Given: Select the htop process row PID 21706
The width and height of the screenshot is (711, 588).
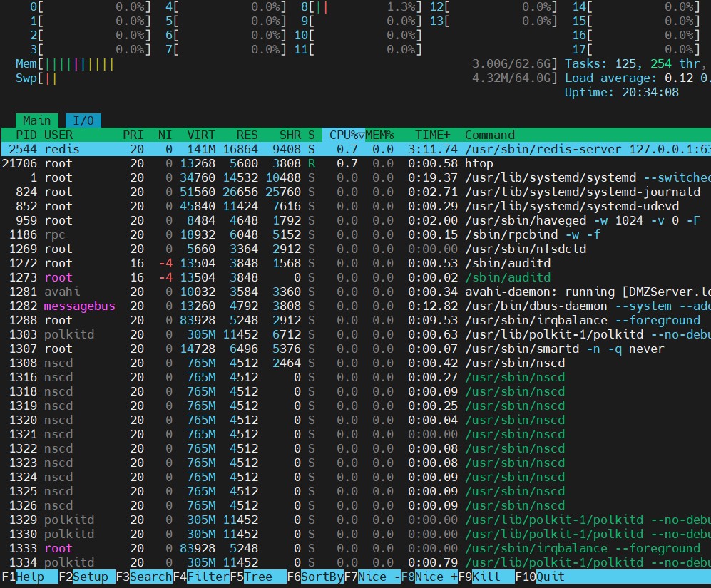Looking at the screenshot, I should pos(355,163).
